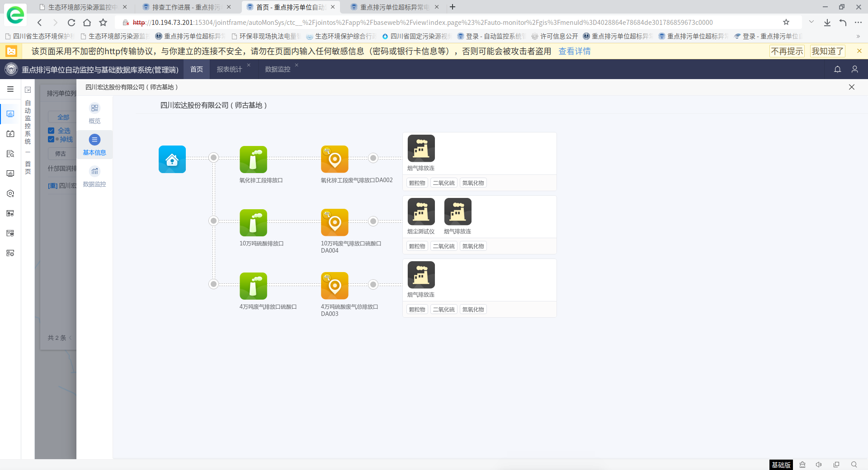Click sound icon in bottom status bar

click(819, 465)
